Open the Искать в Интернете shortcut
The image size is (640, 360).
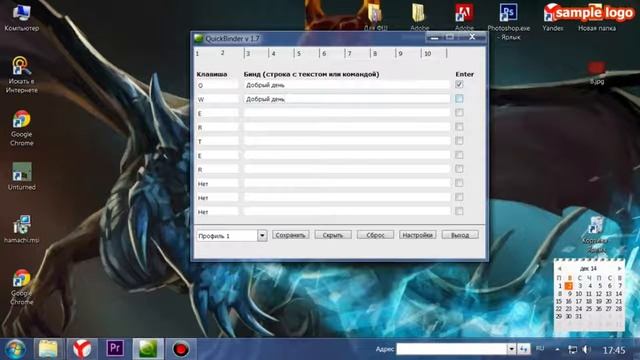point(21,75)
